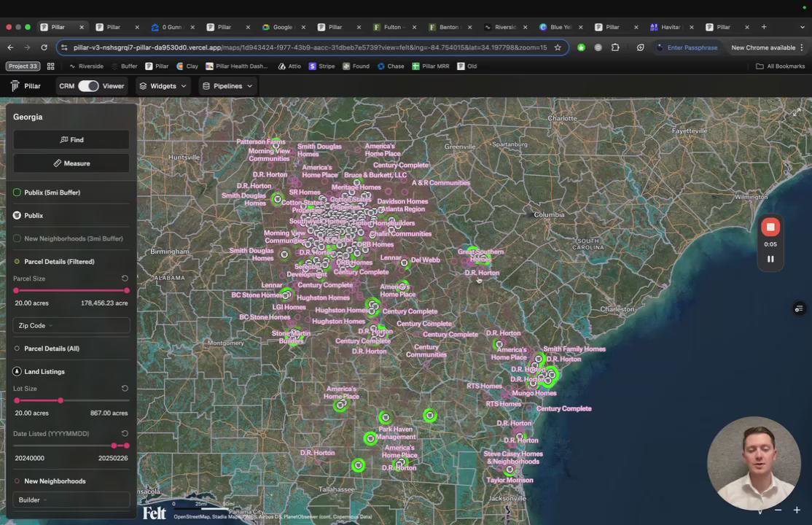Open the Chase bookmark
Screen dimensions: 812x525
click(x=391, y=66)
